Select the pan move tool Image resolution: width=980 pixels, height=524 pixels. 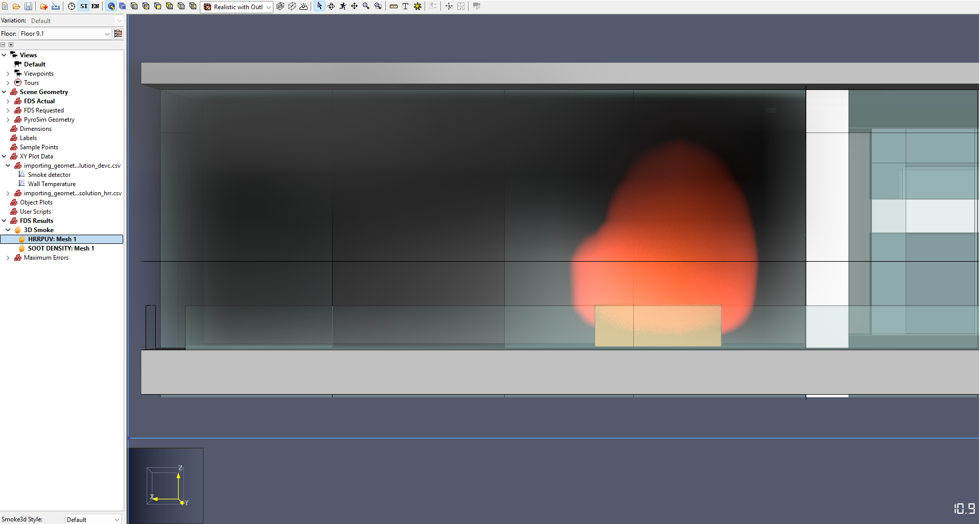[x=354, y=6]
